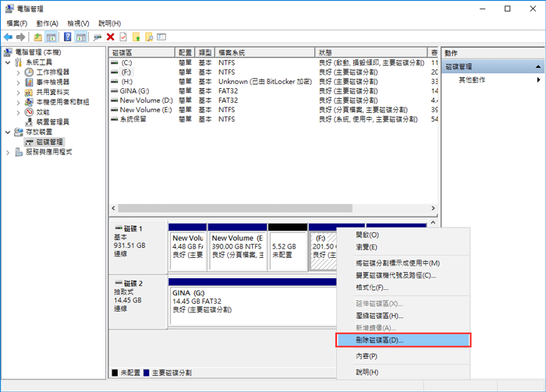Click the horizontal scrollbar right arrow
546x392 pixels.
[x=433, y=208]
